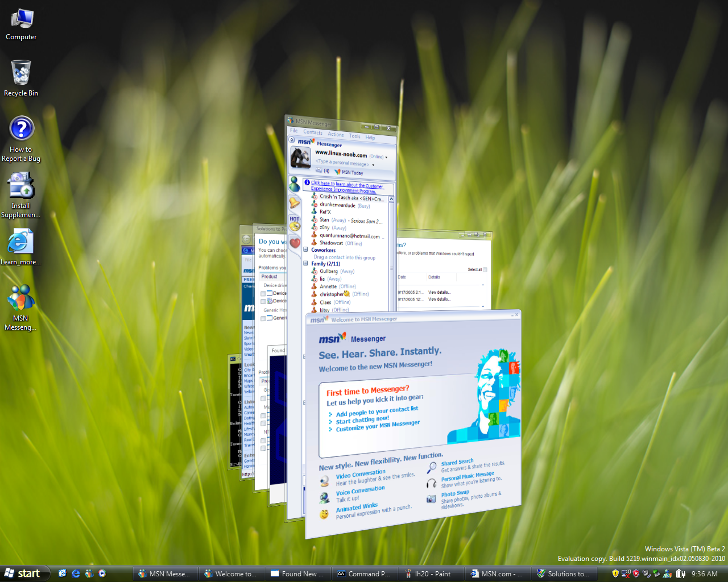728x582 pixels.
Task: Click the Start button on taskbar
Action: (24, 573)
